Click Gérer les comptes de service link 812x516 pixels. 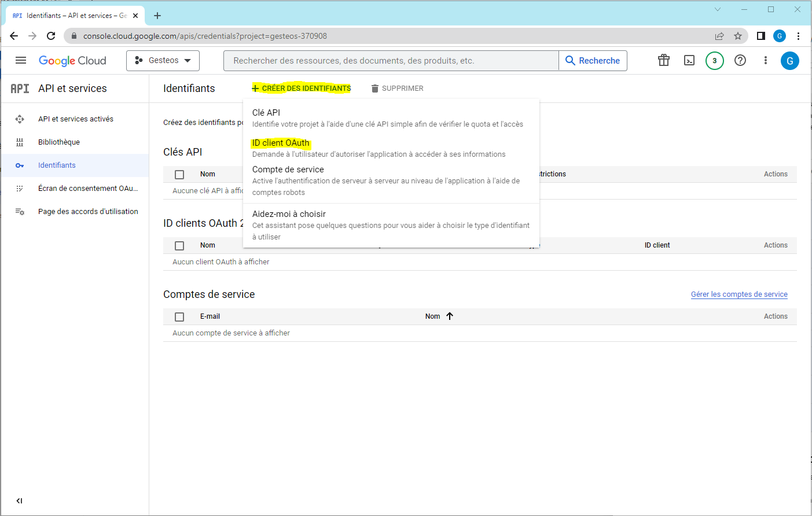pyautogui.click(x=739, y=294)
